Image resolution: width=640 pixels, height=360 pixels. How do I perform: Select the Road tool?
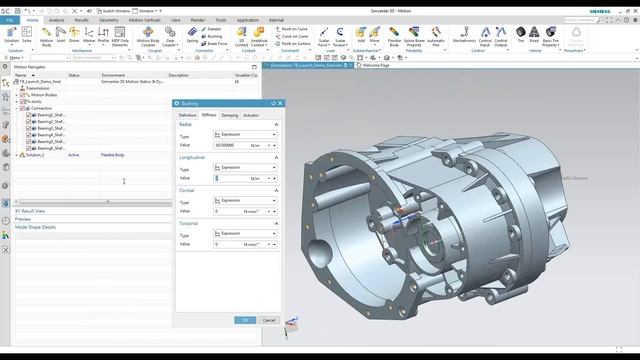click(534, 35)
